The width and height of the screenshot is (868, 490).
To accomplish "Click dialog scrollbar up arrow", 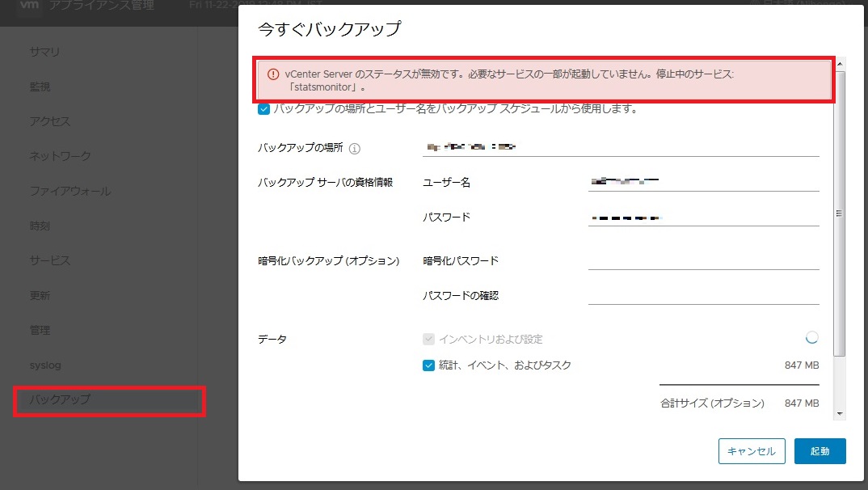I will tap(840, 64).
